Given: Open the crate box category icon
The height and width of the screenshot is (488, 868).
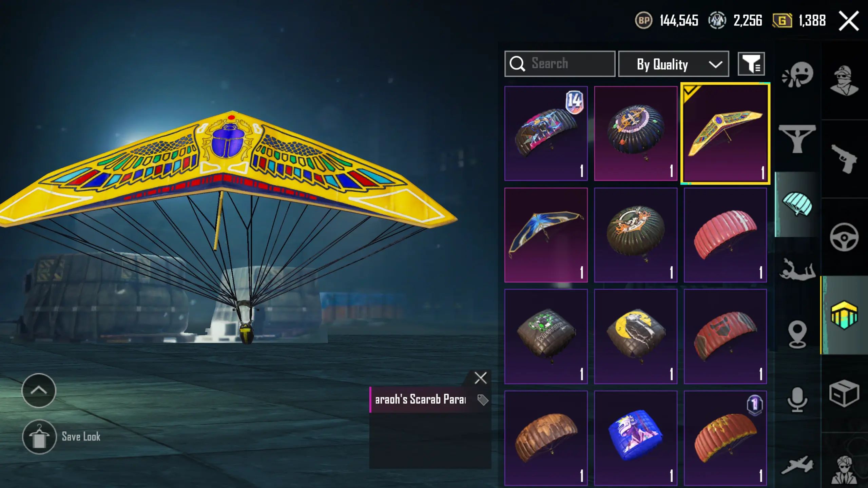Looking at the screenshot, I should [844, 393].
